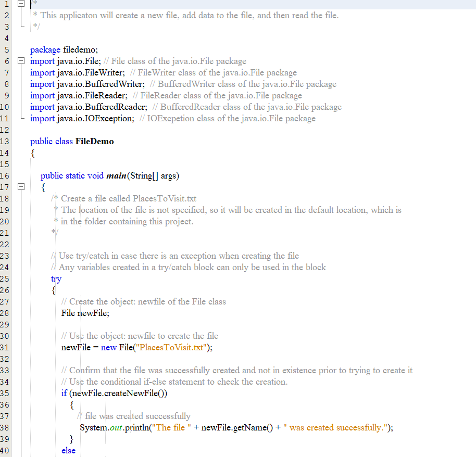
Task: Click comment 'Use the object: newfile to create the file'
Action: [x=144, y=336]
